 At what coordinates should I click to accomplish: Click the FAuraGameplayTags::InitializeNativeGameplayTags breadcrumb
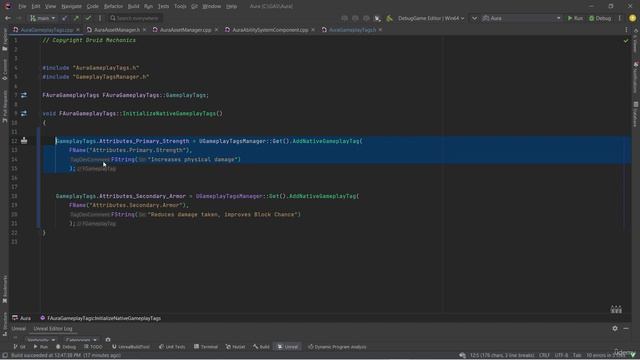pos(100,318)
